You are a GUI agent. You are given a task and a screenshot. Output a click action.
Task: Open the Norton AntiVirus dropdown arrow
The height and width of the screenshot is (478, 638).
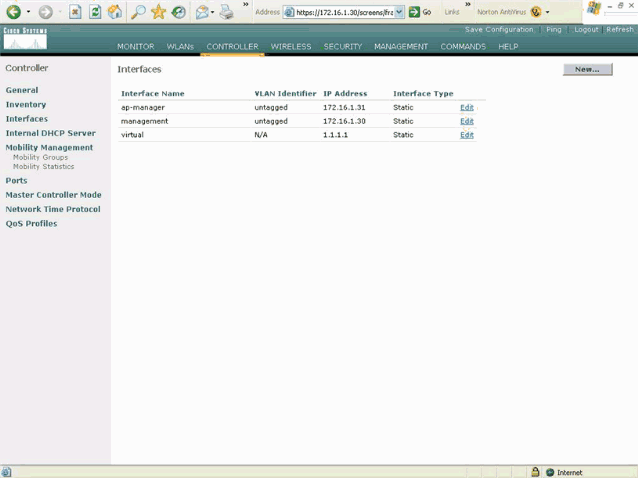pyautogui.click(x=547, y=12)
